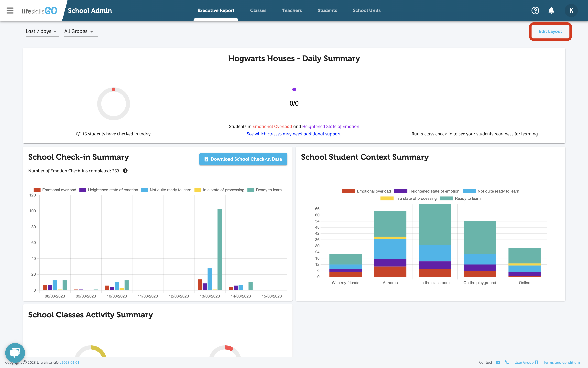Click the help question mark icon

click(535, 11)
